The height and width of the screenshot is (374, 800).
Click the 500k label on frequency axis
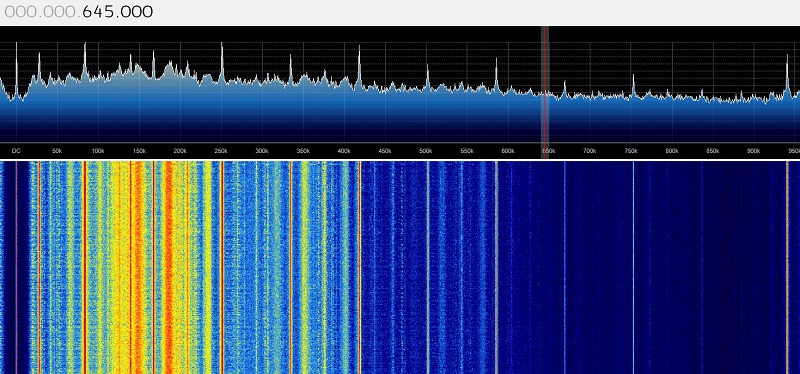[426, 151]
